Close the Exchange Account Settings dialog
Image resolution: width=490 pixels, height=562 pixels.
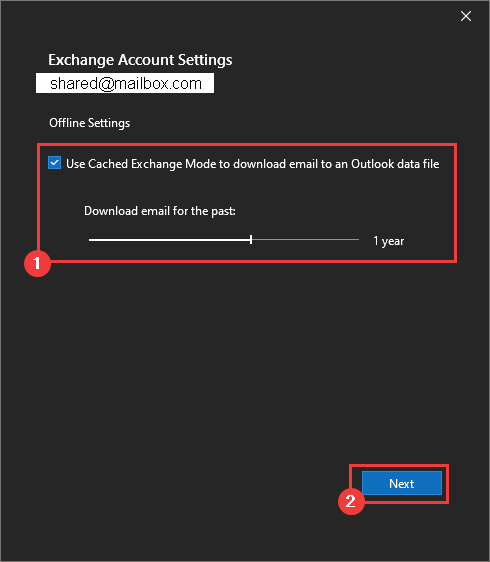(x=466, y=16)
